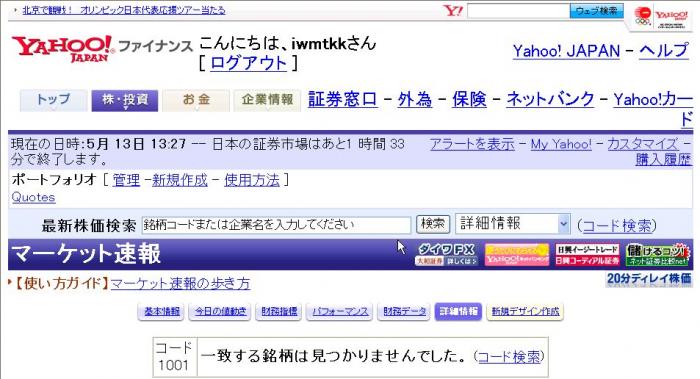The height and width of the screenshot is (379, 700).
Task: Open the pink Yahoo! net banking banner
Action: (x=517, y=254)
